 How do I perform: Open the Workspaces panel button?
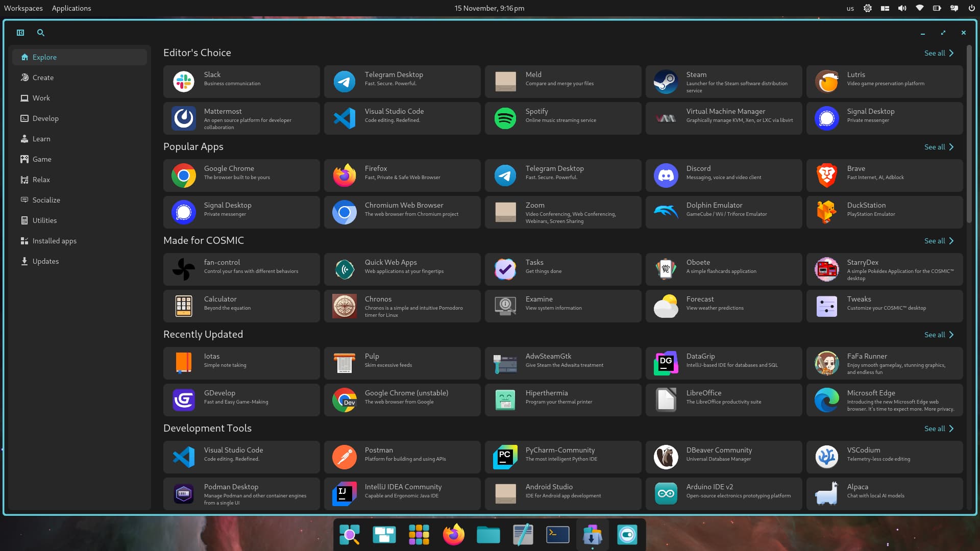tap(23, 8)
